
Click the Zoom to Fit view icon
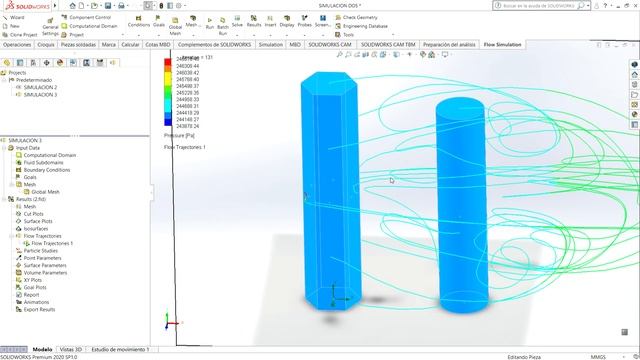[339, 54]
